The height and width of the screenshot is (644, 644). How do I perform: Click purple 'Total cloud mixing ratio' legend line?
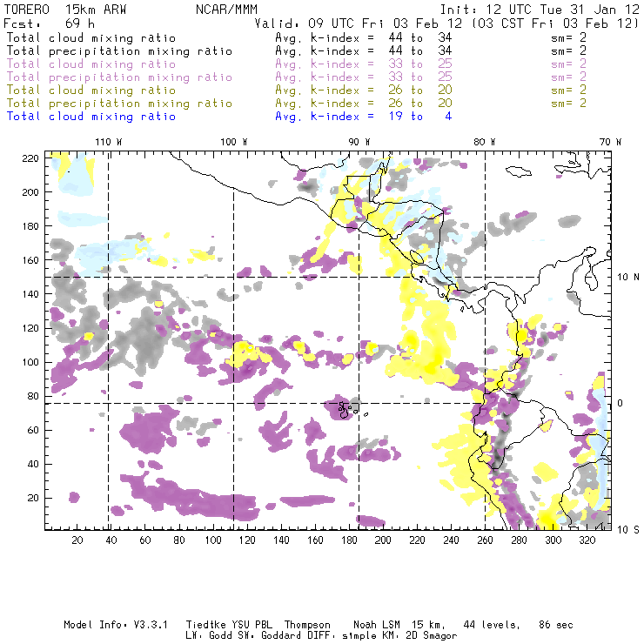[91, 64]
